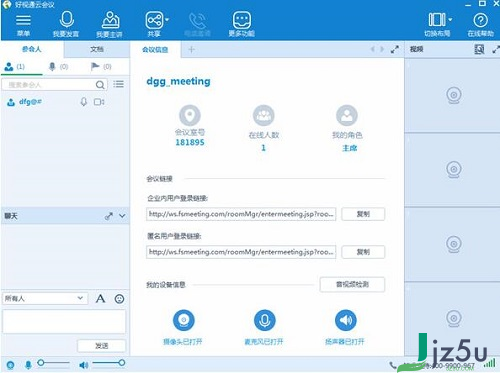The height and width of the screenshot is (373, 500).
Task: Show speaking attendees filter with microphone (0)
Action: tap(59, 67)
